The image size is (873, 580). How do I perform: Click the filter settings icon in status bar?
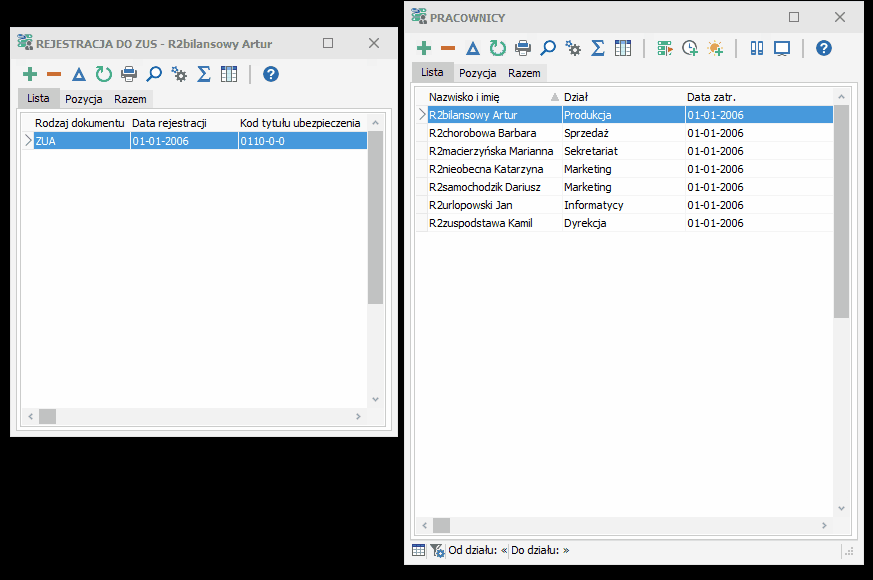(438, 550)
